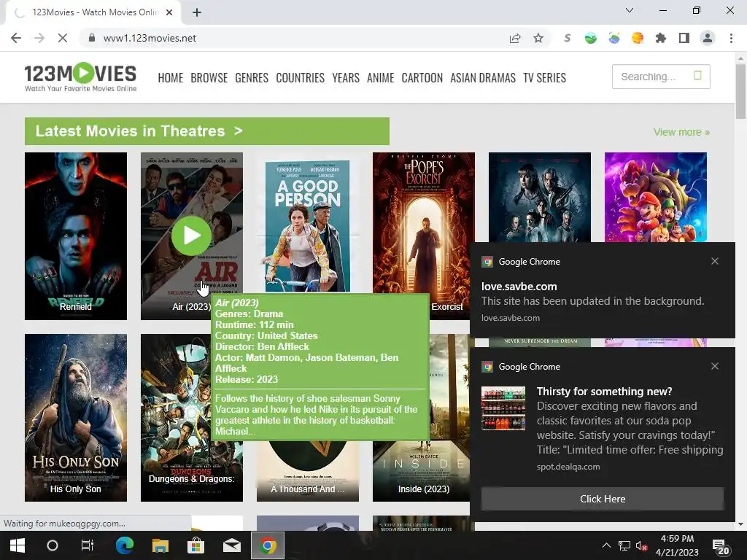747x560 pixels.
Task: Click the Cortana search circle on taskbar
Action: pyautogui.click(x=53, y=545)
